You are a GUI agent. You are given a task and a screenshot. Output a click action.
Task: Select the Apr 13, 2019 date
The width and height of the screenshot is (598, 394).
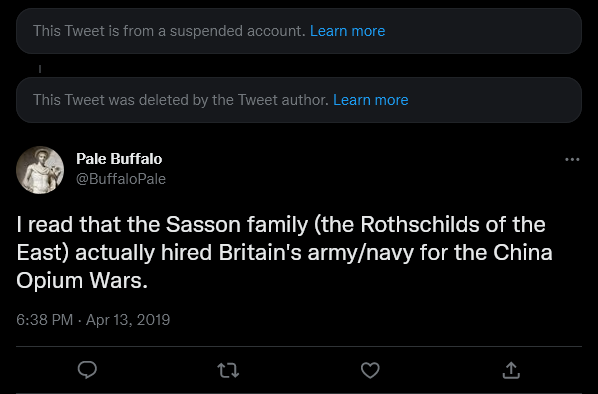click(x=128, y=320)
